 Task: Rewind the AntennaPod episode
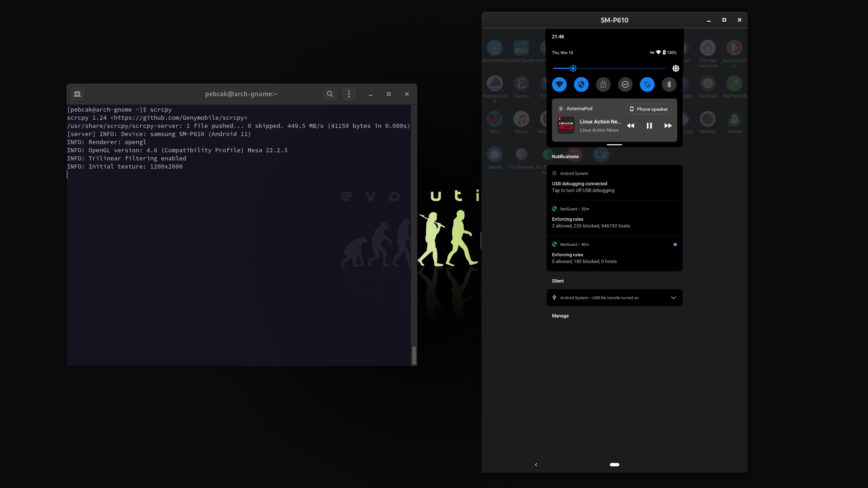(x=630, y=126)
